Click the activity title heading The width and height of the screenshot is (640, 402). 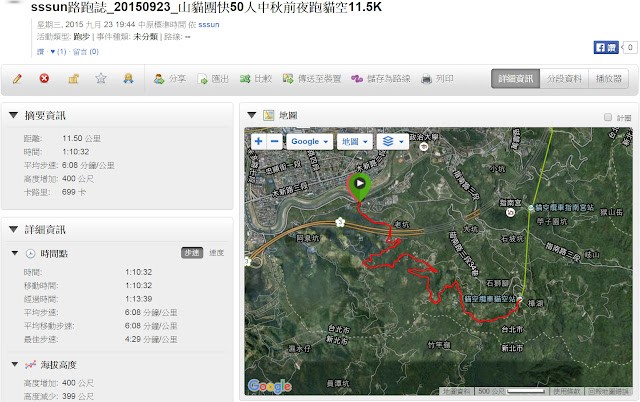tap(207, 7)
